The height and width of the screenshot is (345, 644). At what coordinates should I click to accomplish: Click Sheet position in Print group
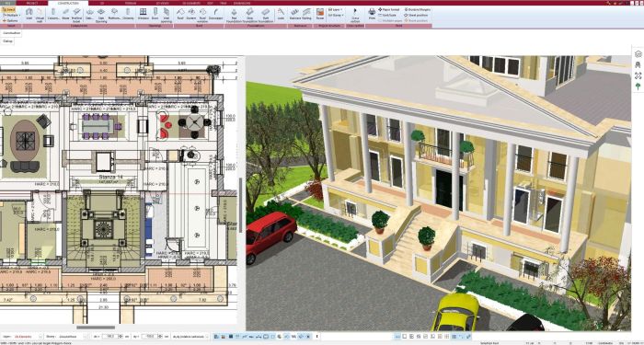(416, 15)
